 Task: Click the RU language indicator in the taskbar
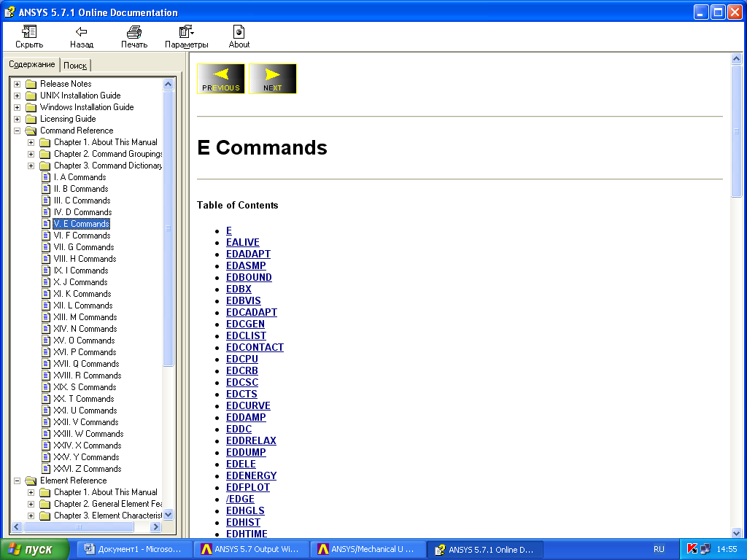pyautogui.click(x=659, y=549)
